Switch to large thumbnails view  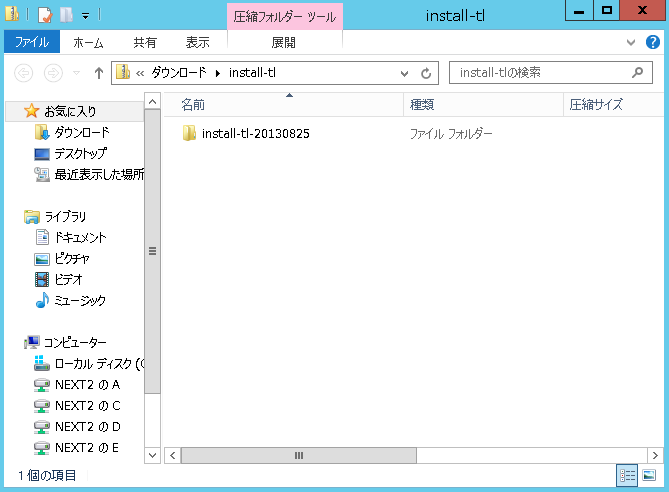pos(649,476)
